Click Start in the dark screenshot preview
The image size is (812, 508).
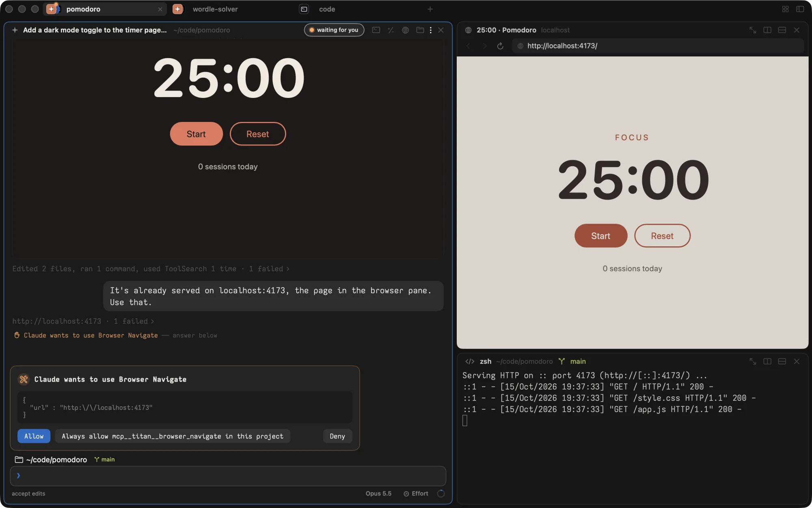(x=196, y=134)
